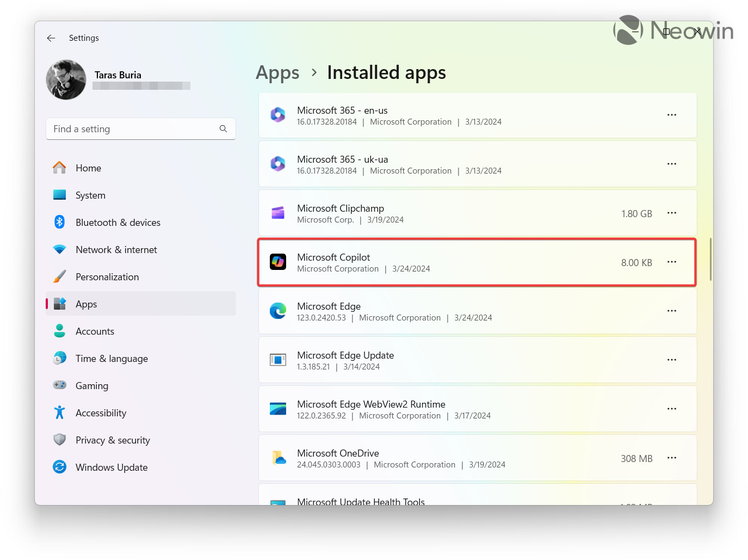Click the Edge WebView2 Runtime app icon
The image size is (748, 560).
tap(278, 409)
